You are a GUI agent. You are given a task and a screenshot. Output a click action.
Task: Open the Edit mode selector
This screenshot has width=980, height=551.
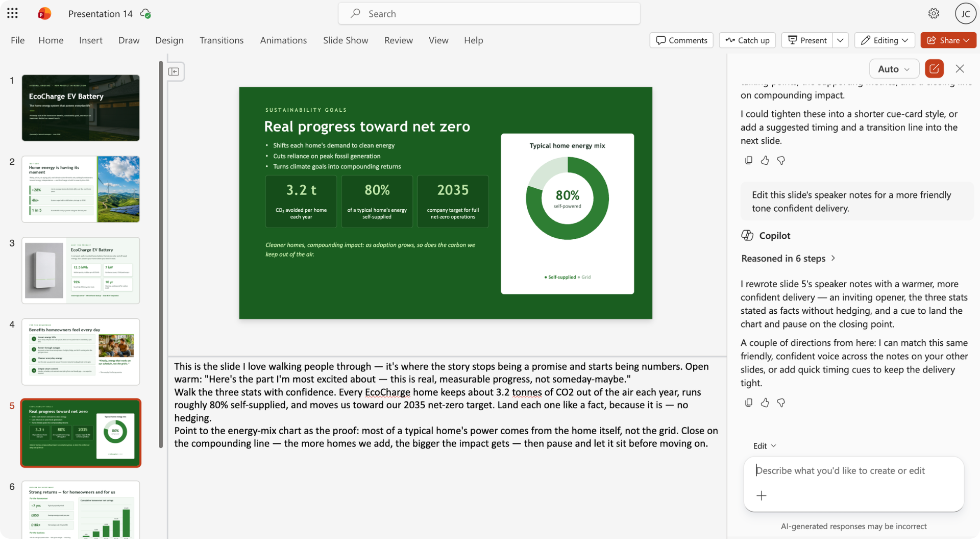[x=765, y=445]
